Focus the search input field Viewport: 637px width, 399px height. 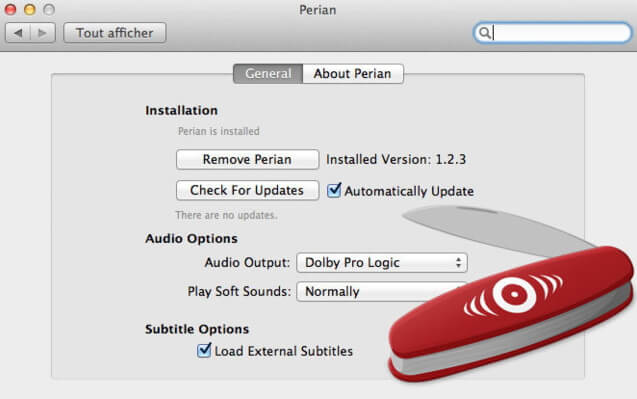[x=552, y=33]
